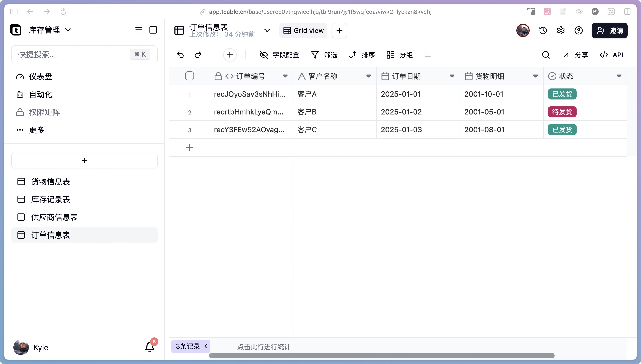Image resolution: width=641 pixels, height=364 pixels.
Task: Open settings gear icon in header
Action: [561, 30]
